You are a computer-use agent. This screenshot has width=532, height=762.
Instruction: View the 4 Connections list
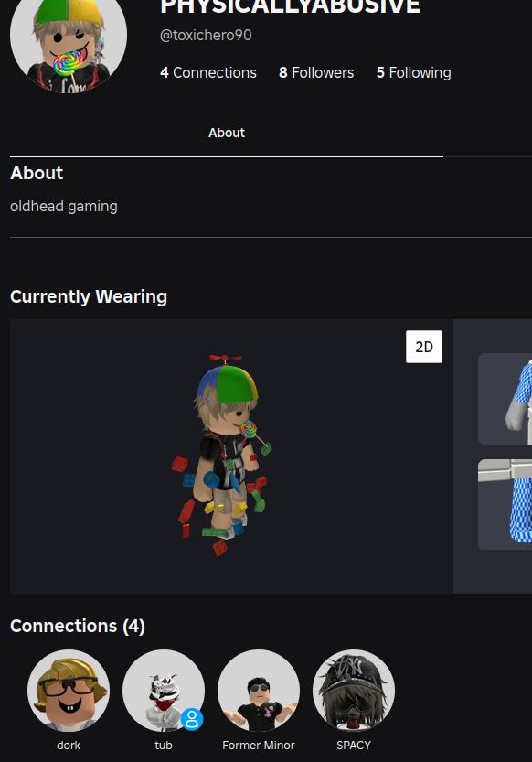[x=208, y=72]
